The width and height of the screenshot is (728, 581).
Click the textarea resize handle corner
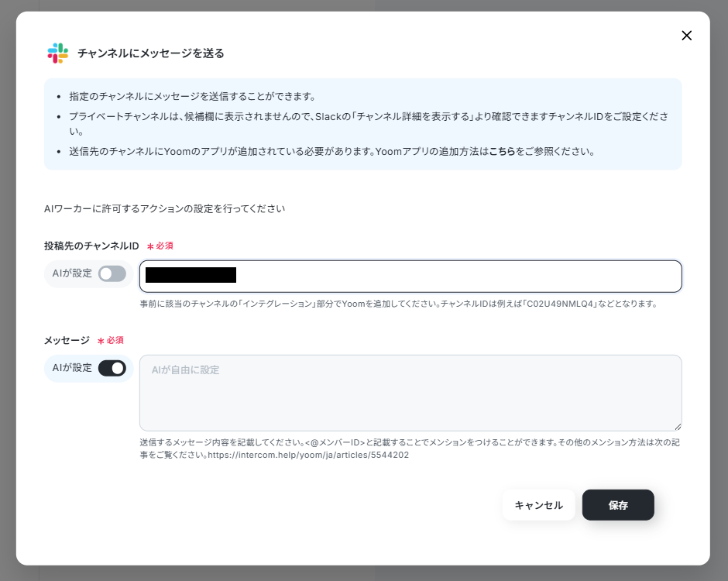(x=678, y=427)
